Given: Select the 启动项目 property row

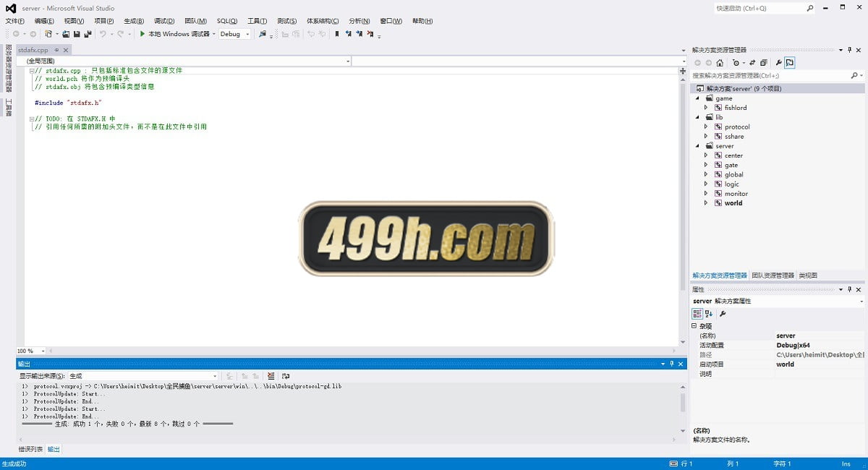Looking at the screenshot, I should pos(778,364).
